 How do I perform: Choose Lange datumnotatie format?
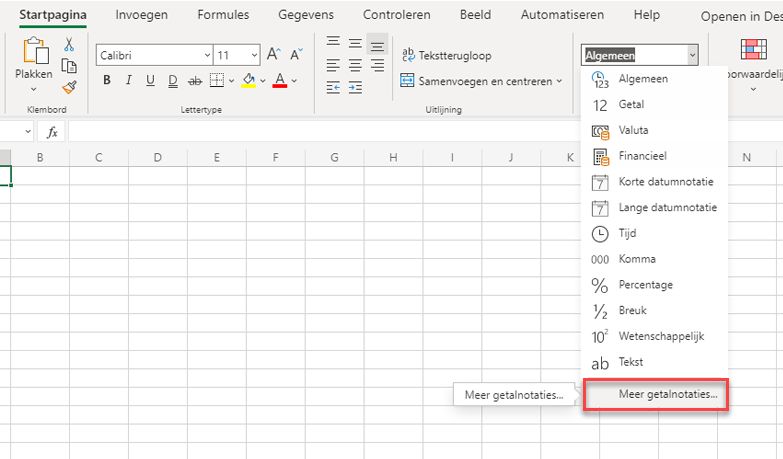coord(654,208)
